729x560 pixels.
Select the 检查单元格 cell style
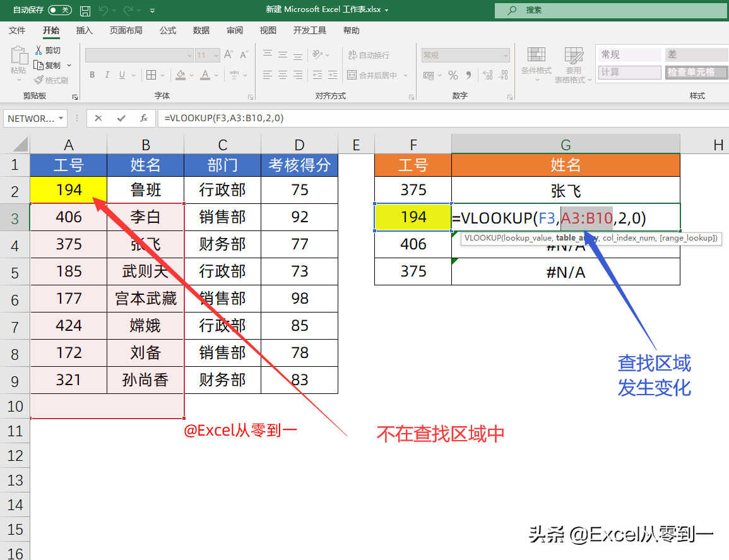click(x=690, y=72)
